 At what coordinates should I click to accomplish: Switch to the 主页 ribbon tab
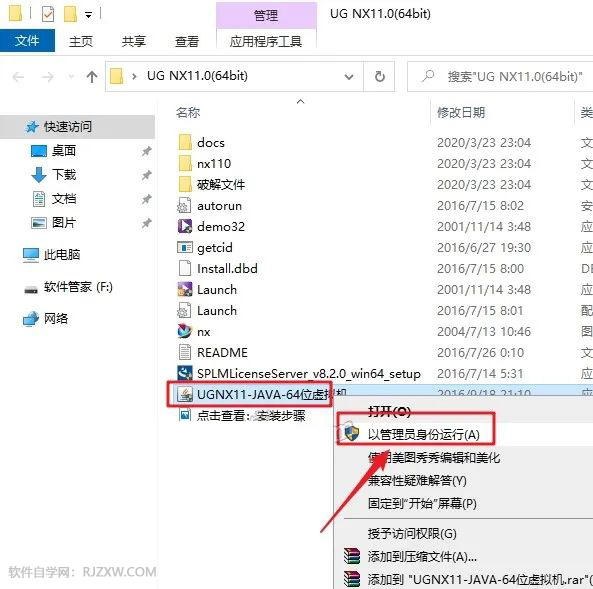[x=81, y=41]
